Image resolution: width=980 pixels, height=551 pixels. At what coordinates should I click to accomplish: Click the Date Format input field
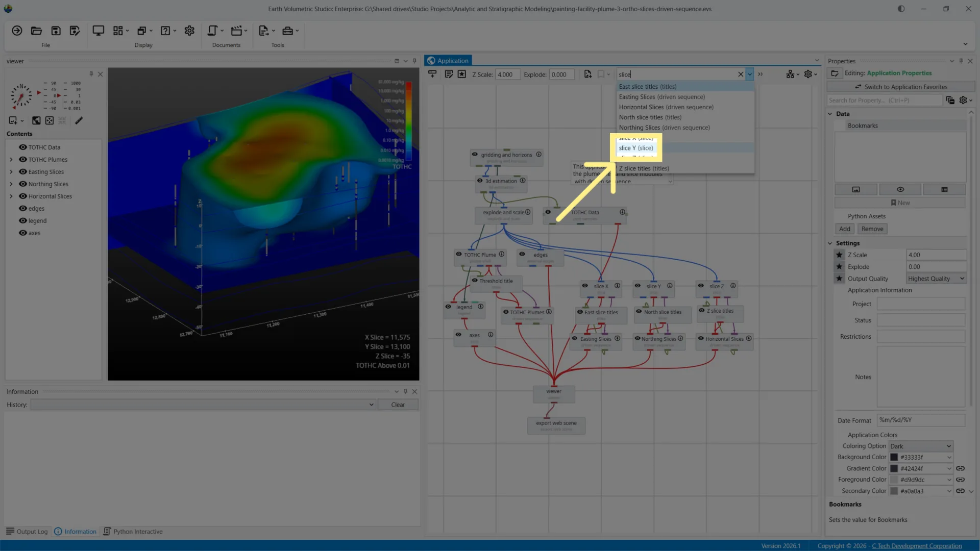pos(921,420)
